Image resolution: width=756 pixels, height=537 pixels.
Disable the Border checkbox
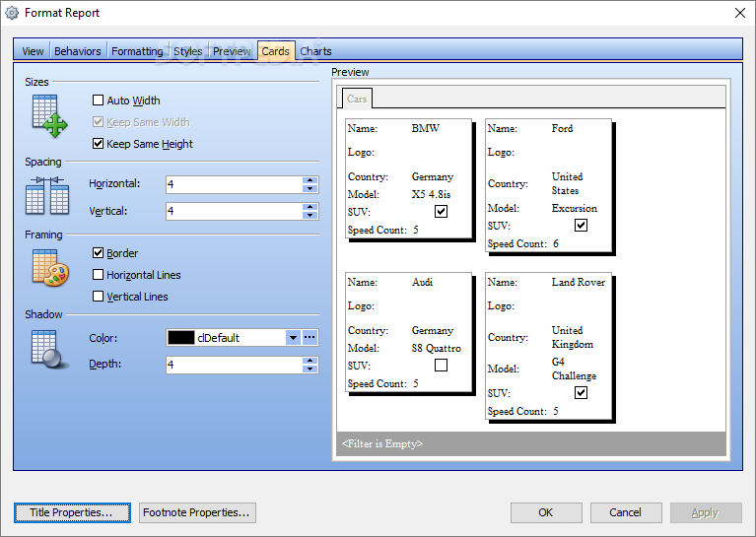tap(98, 253)
